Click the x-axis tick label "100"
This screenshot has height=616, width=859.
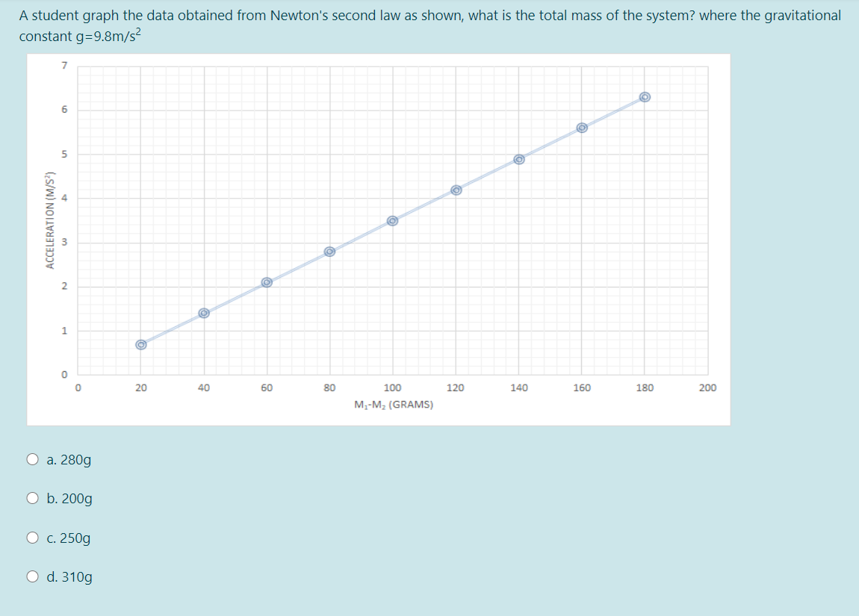coord(392,388)
